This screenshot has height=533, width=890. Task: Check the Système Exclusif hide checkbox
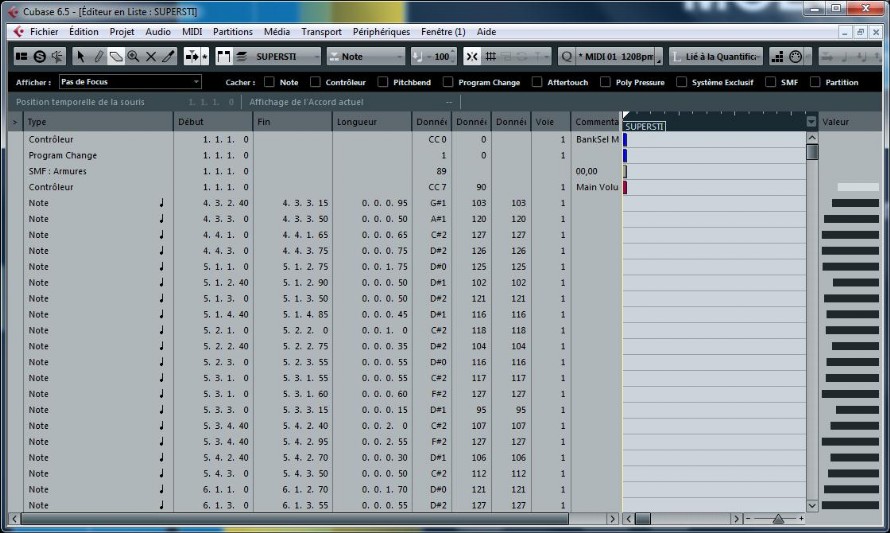[681, 82]
